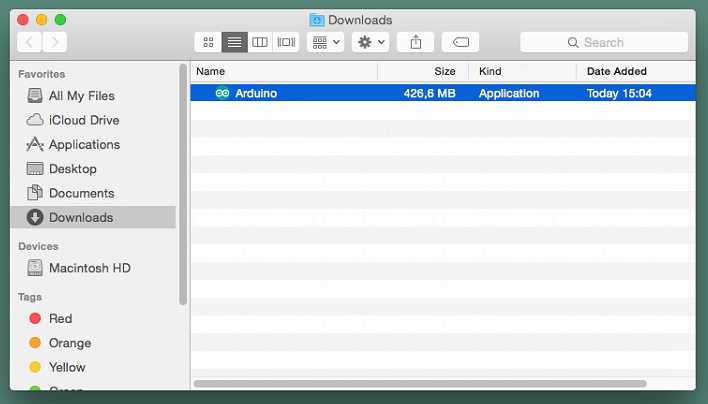Click the Share toolbar button
Screen dimensions: 708x404
(x=416, y=42)
